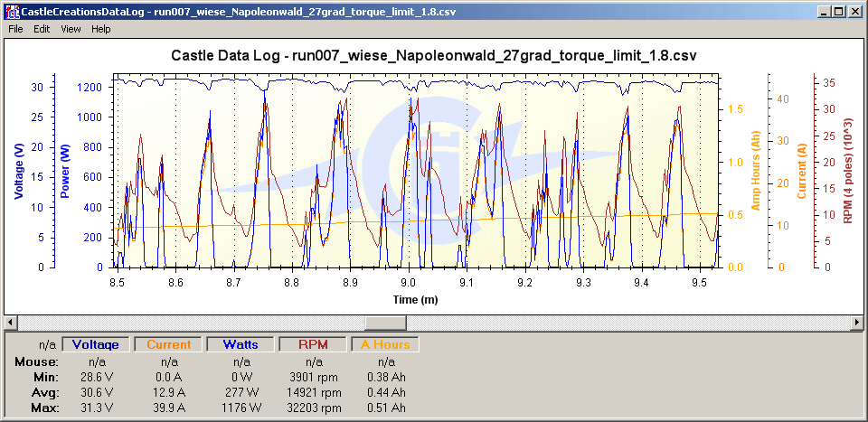
Task: Click the Min: row label
Action: click(x=46, y=377)
